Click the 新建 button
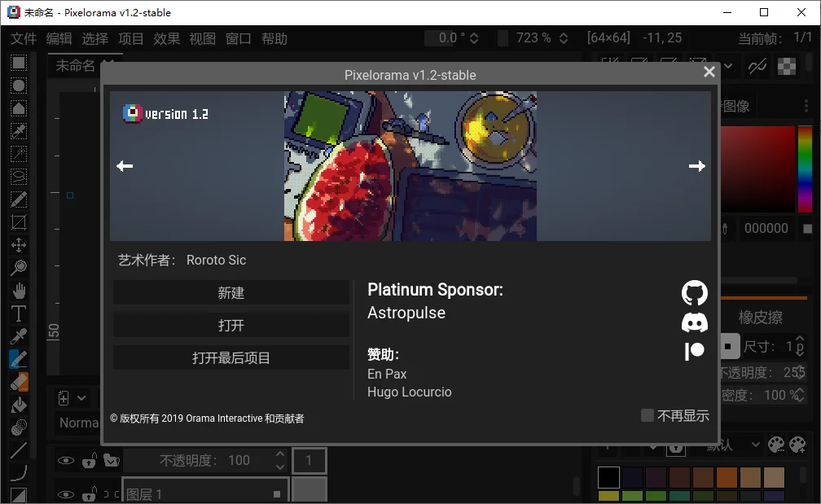 (x=231, y=292)
